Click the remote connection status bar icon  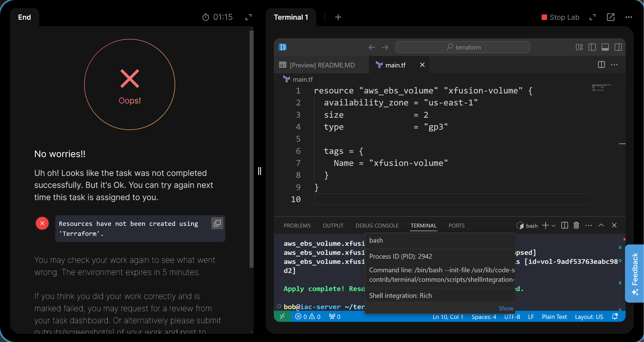click(282, 316)
